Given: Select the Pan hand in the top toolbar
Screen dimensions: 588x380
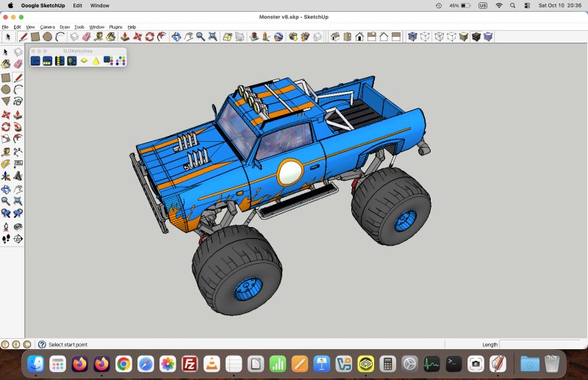Looking at the screenshot, I should click(189, 37).
